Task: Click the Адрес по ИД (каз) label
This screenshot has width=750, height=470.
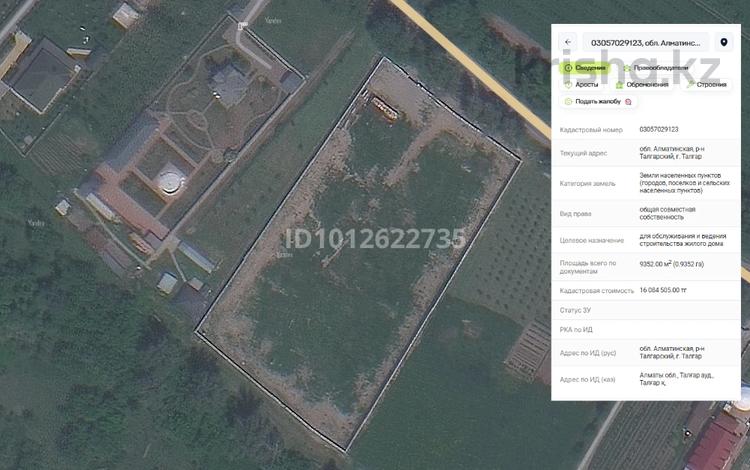Action: (587, 380)
